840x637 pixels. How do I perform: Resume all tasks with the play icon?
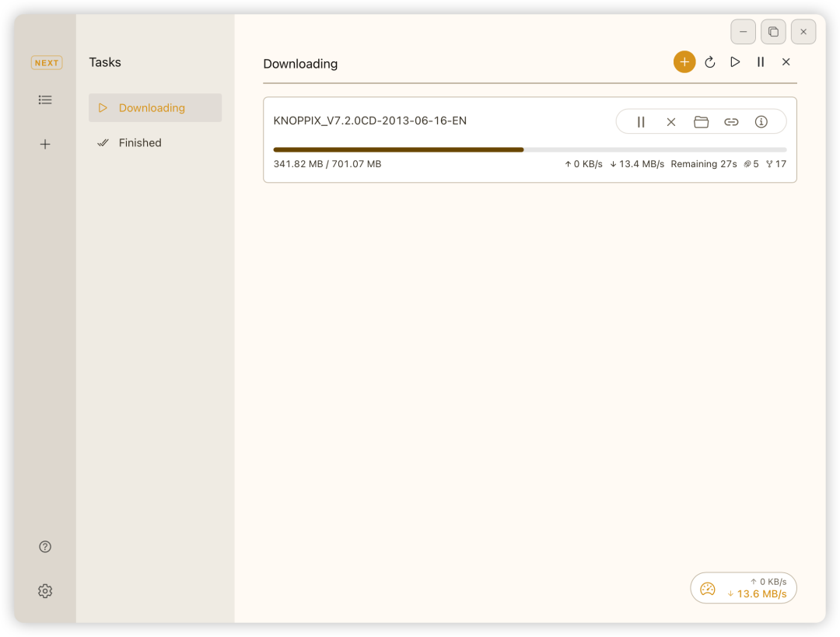735,62
